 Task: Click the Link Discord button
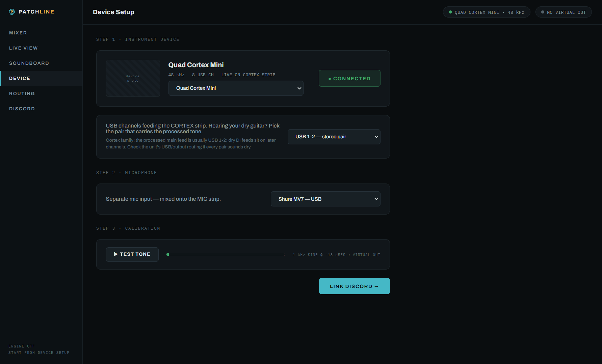click(354, 286)
